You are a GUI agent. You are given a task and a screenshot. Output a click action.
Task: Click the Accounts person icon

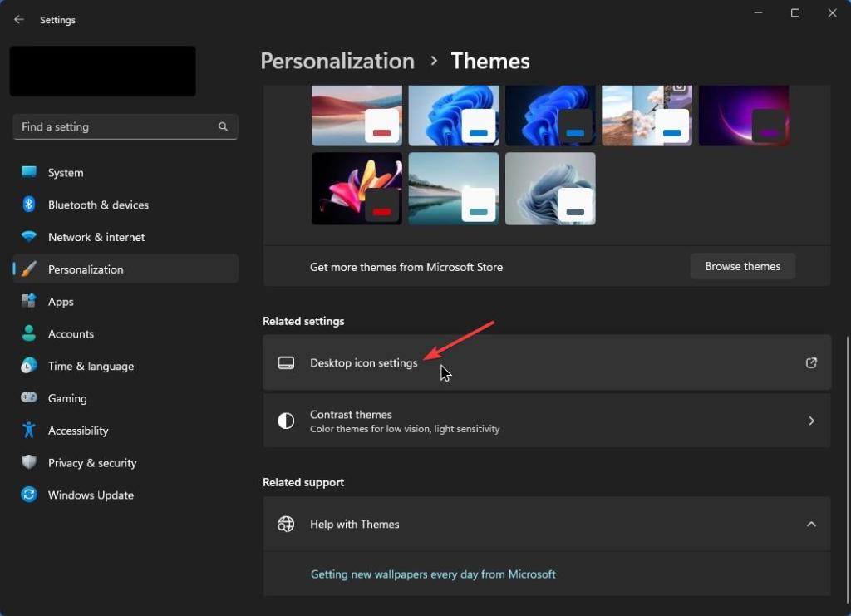pyautogui.click(x=29, y=333)
